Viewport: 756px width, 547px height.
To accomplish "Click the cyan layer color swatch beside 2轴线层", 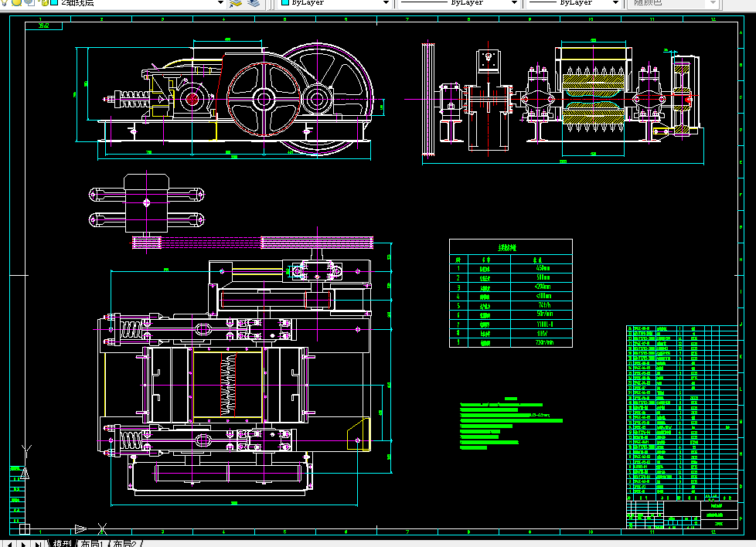I will point(54,2).
